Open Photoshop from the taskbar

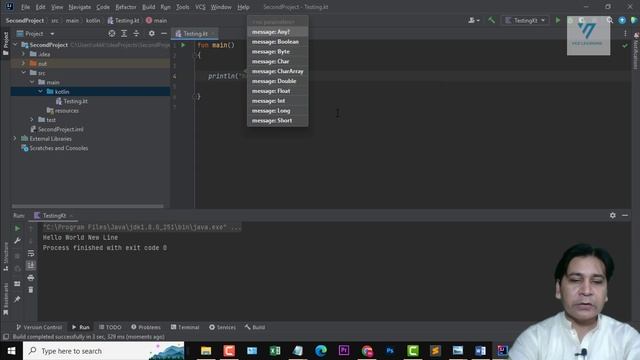390,351
